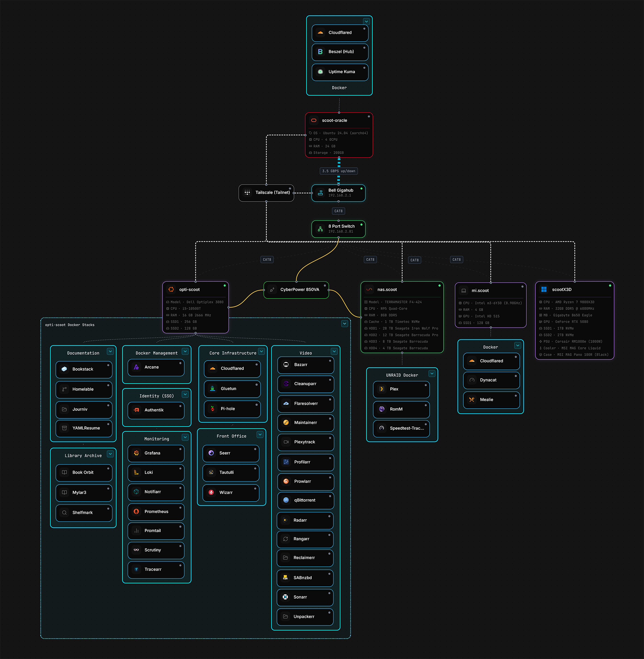This screenshot has height=659, width=644.
Task: Click the Seerr icon
Action: click(x=211, y=453)
